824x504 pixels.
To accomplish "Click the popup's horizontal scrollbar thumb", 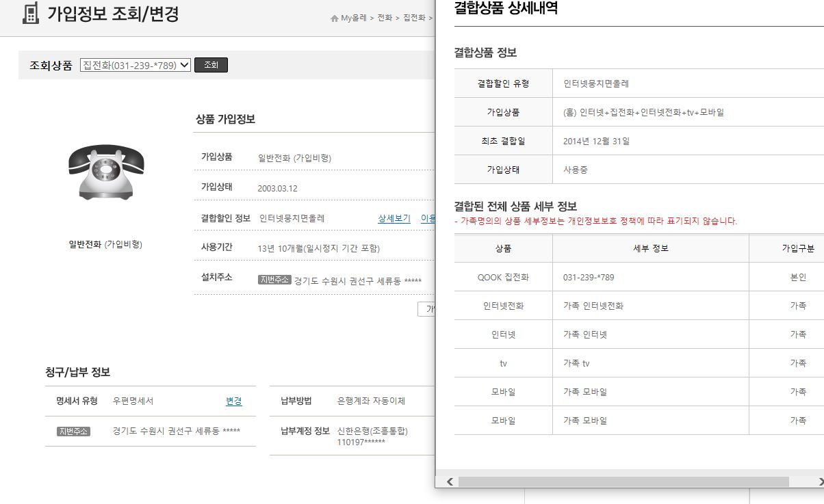I will [x=623, y=482].
